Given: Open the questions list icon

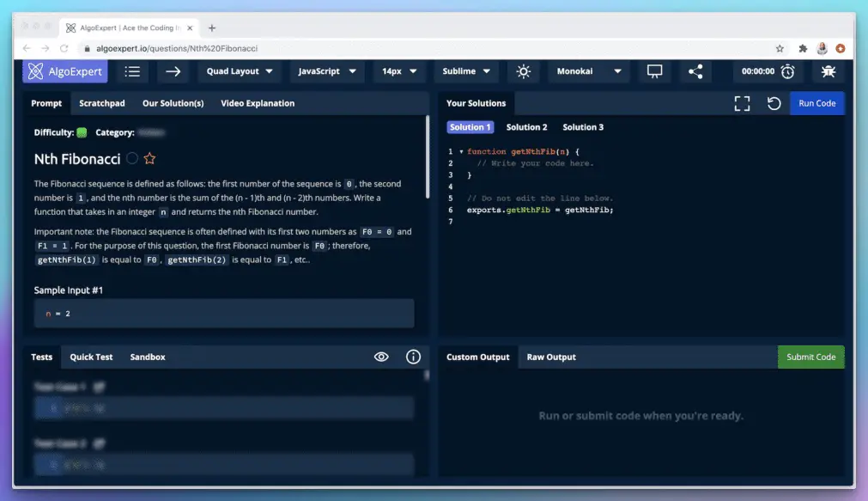Looking at the screenshot, I should tap(132, 71).
